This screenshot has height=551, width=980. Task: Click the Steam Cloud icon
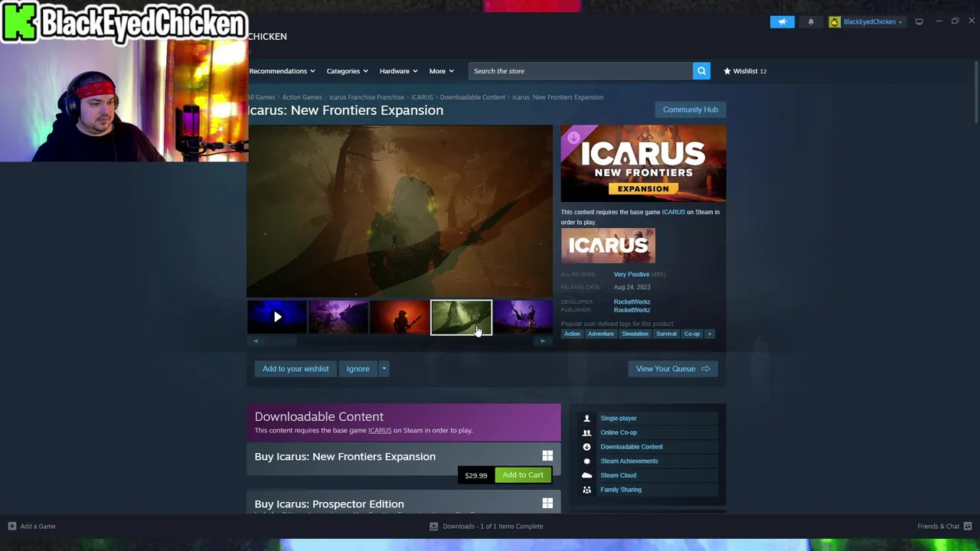coord(587,475)
